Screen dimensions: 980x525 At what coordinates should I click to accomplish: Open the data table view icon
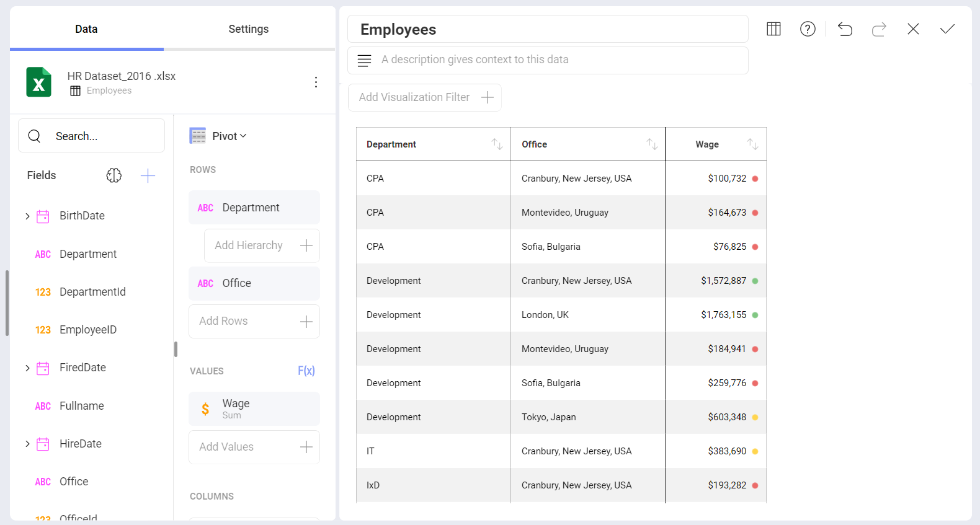tap(773, 29)
